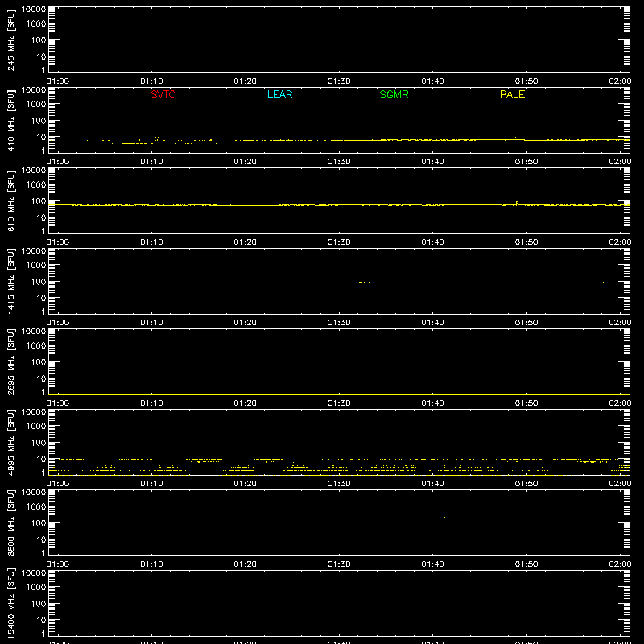The height and width of the screenshot is (644, 644).
Task: Click 01:00 tick label below 8800 MHz panel
Action: (58, 564)
